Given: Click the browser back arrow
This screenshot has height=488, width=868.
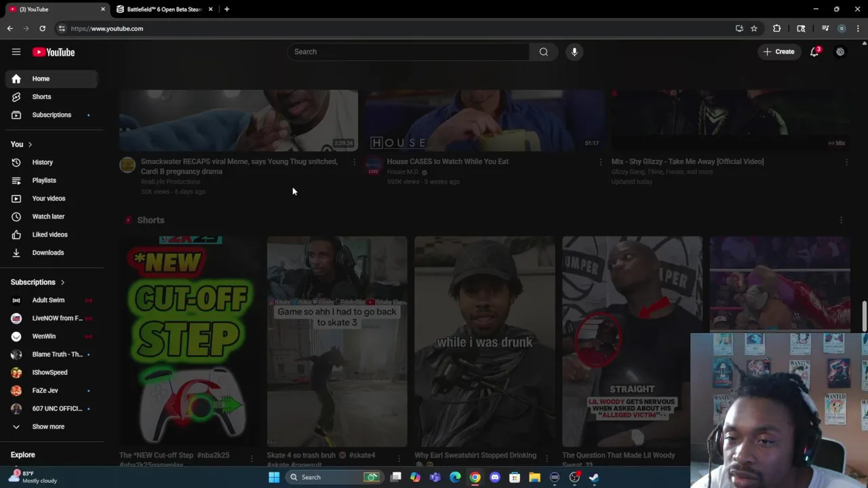Looking at the screenshot, I should coord(10,28).
